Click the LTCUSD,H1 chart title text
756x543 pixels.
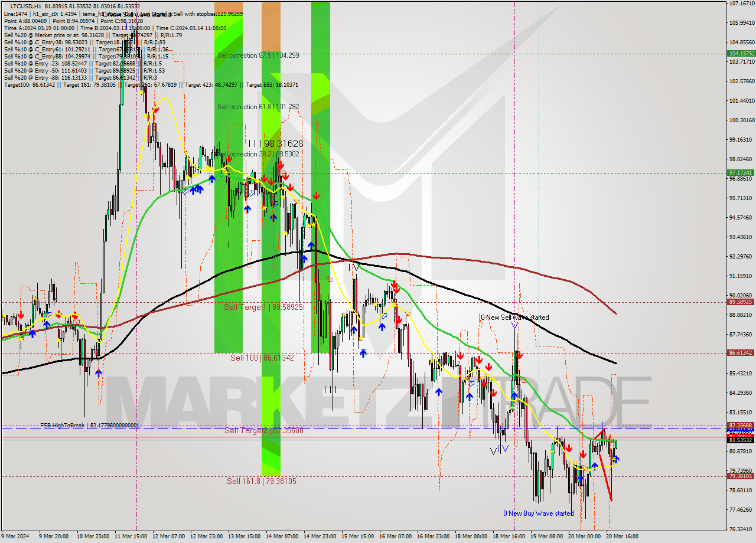click(26, 6)
